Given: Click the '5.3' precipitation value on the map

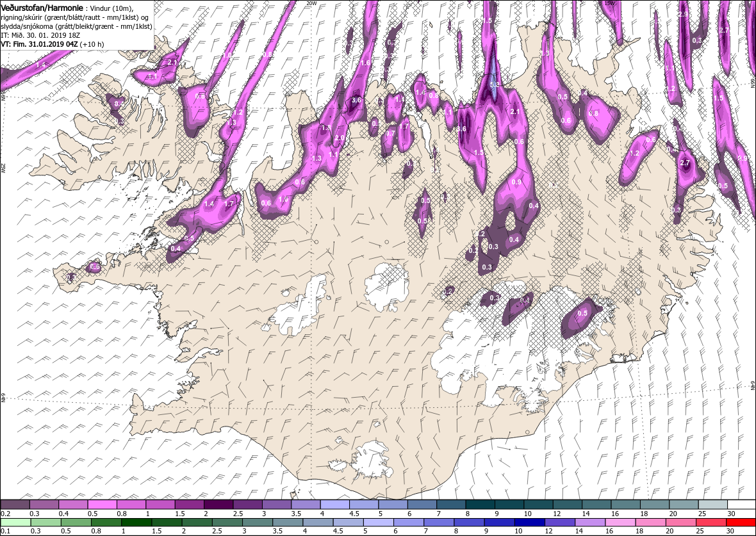Looking at the screenshot, I should coord(494,85).
